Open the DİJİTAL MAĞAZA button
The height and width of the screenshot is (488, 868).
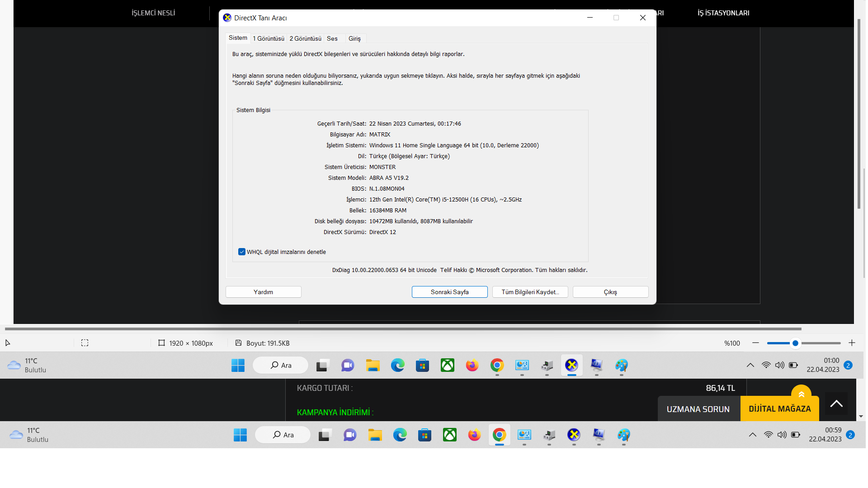(780, 409)
